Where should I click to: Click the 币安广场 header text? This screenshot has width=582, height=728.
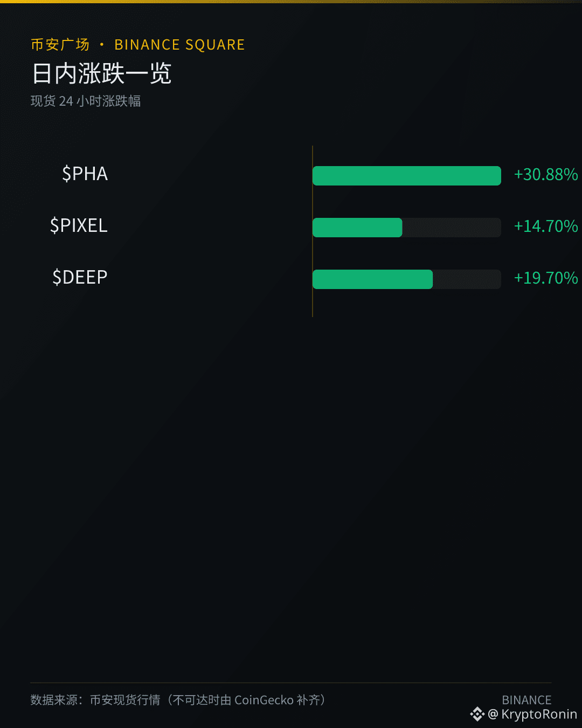click(x=60, y=45)
